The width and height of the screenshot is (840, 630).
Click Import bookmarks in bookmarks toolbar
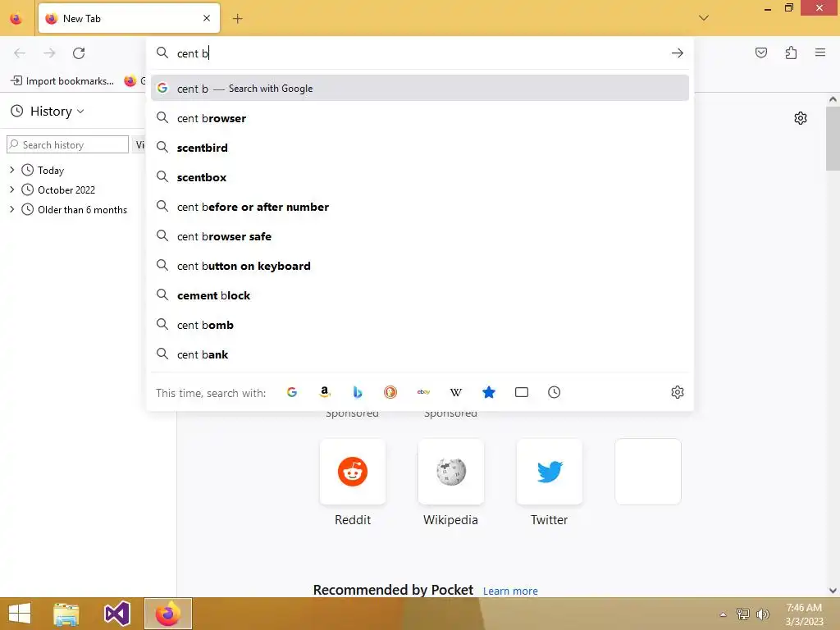pos(62,81)
